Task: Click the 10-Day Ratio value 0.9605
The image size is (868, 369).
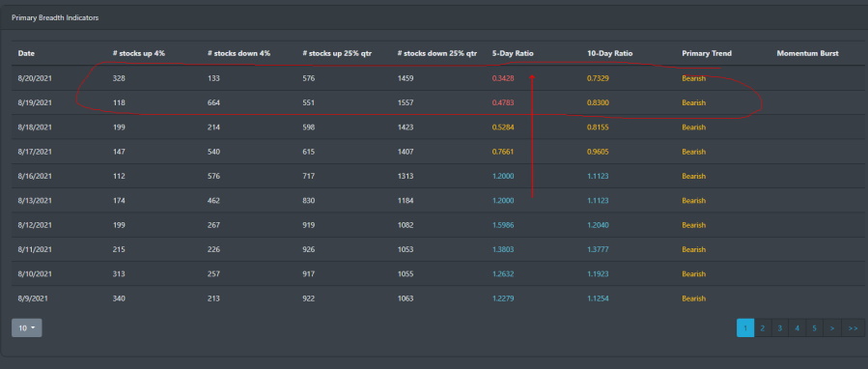Action: tap(598, 152)
